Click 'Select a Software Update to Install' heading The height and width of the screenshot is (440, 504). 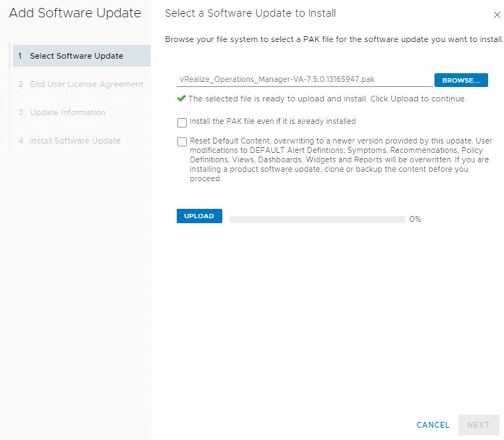click(x=250, y=13)
